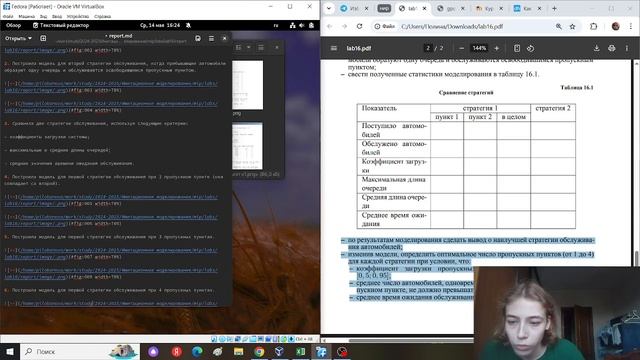The image size is (640, 360).
Task: Click the Chrome address bar URL
Action: [451, 26]
